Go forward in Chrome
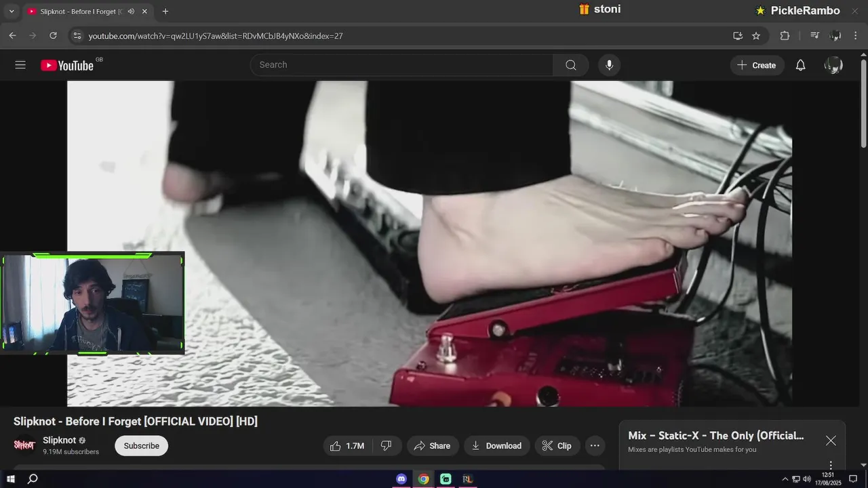 [x=33, y=36]
